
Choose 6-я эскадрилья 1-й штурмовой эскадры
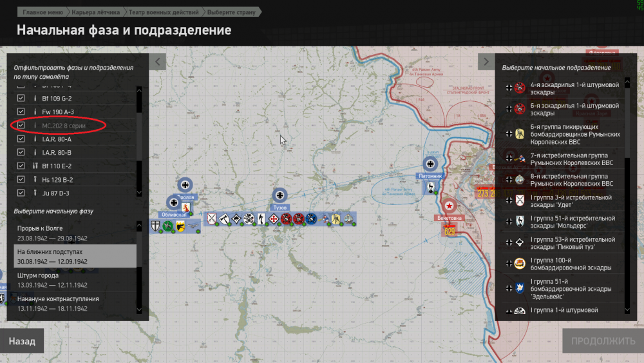[x=563, y=109]
